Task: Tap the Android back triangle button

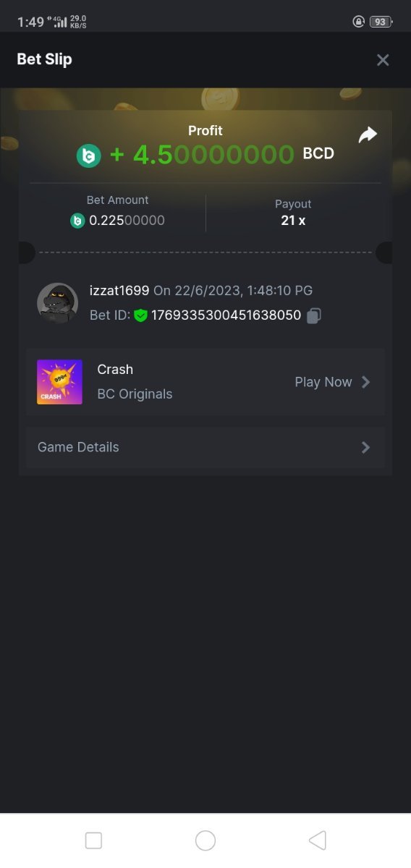Action: click(x=317, y=840)
